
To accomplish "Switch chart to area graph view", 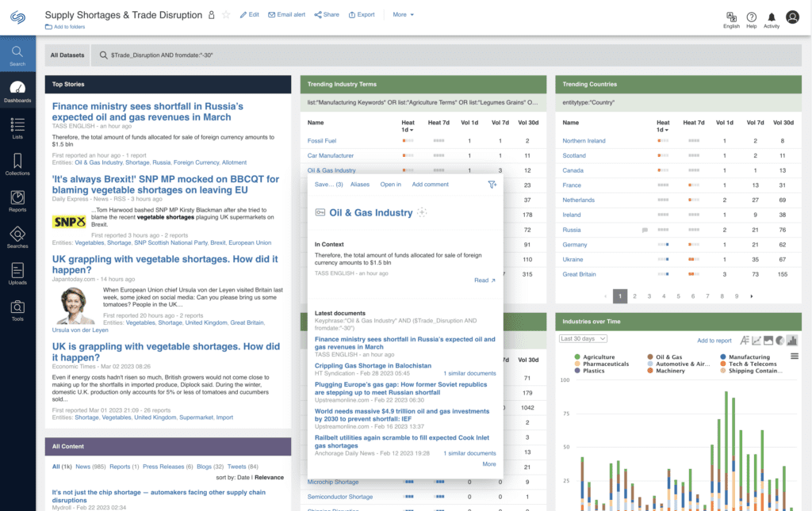I will pyautogui.click(x=768, y=341).
